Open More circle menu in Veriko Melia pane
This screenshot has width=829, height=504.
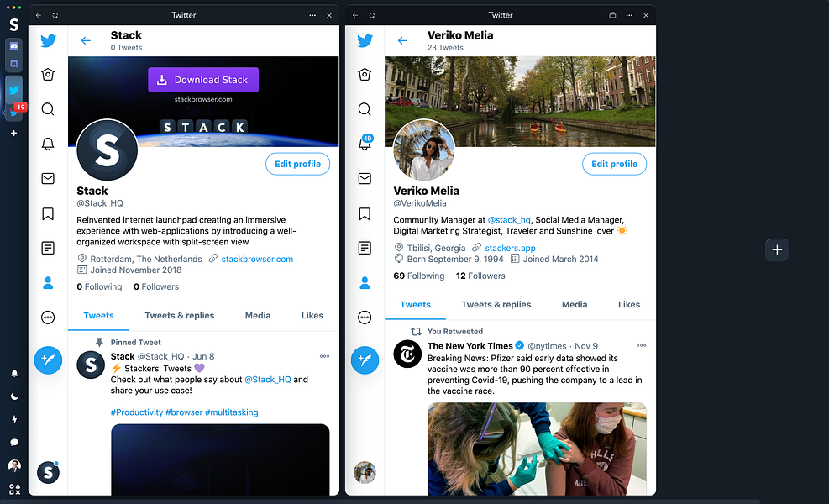pos(365,318)
